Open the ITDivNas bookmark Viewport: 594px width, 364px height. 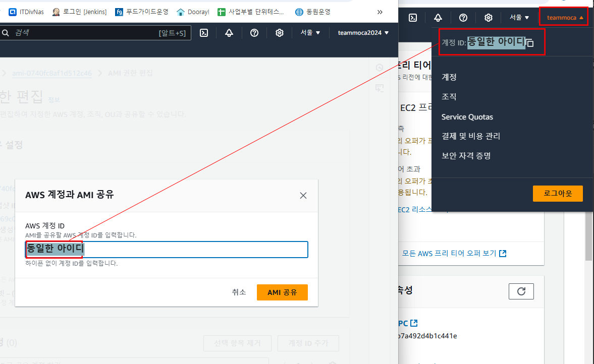(x=26, y=12)
